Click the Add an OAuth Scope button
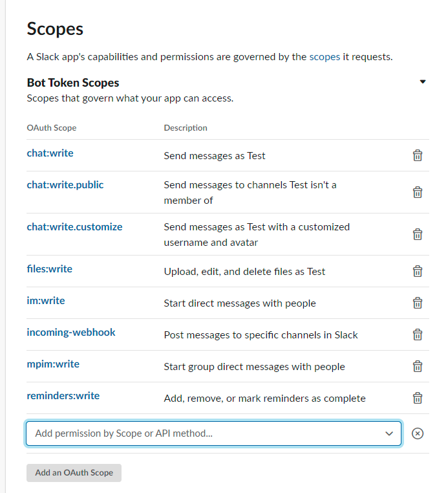Image resolution: width=448 pixels, height=493 pixels. pyautogui.click(x=74, y=472)
